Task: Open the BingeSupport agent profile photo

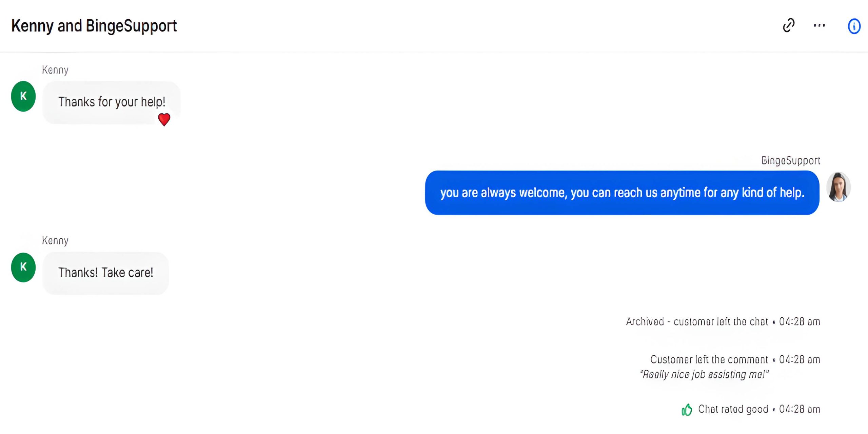Action: click(x=838, y=187)
